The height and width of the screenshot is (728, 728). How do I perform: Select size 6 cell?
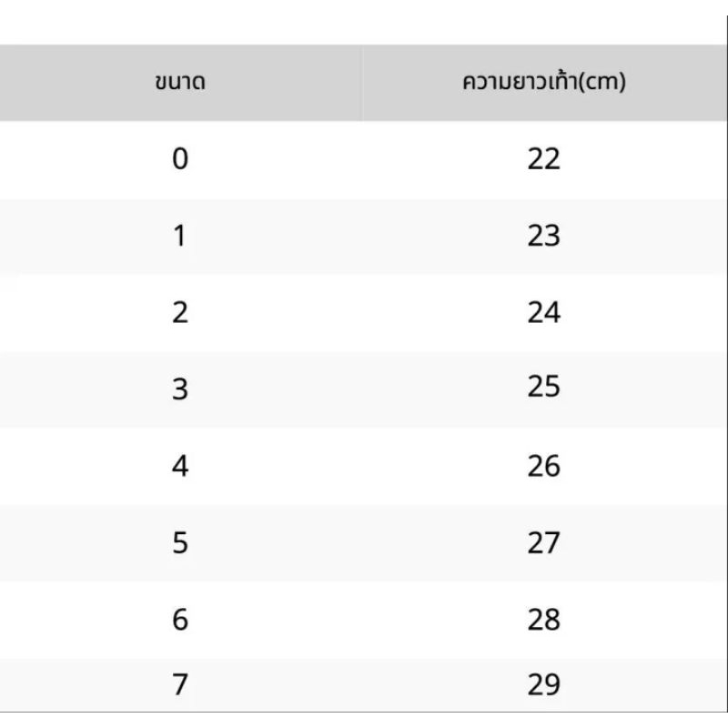click(x=180, y=620)
